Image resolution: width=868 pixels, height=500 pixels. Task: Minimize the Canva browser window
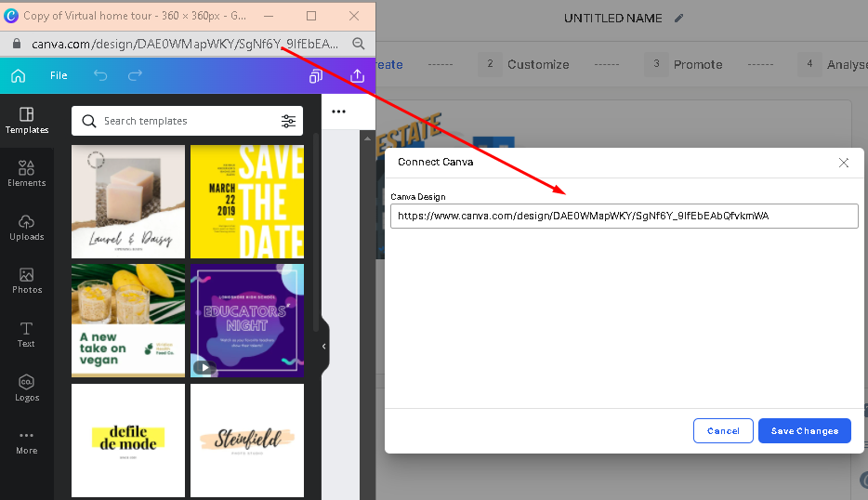pos(269,16)
